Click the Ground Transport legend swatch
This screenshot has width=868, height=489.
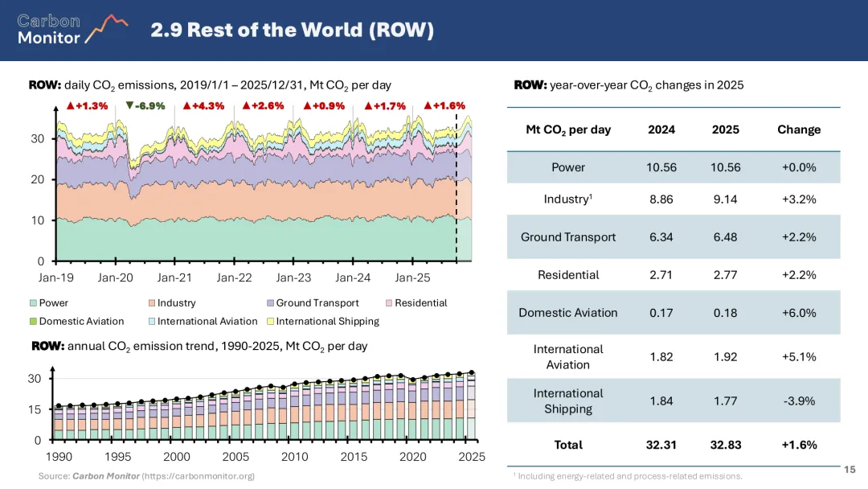coord(270,303)
